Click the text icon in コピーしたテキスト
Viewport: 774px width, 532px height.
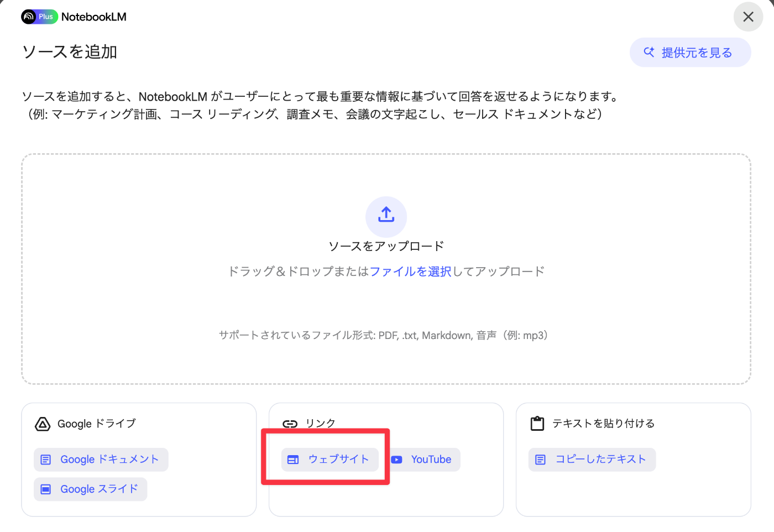coord(541,460)
